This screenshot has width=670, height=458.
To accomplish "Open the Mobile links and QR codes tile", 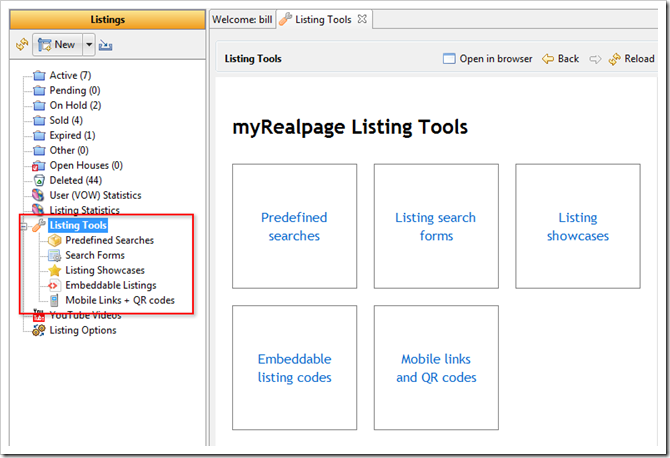I will (x=436, y=368).
